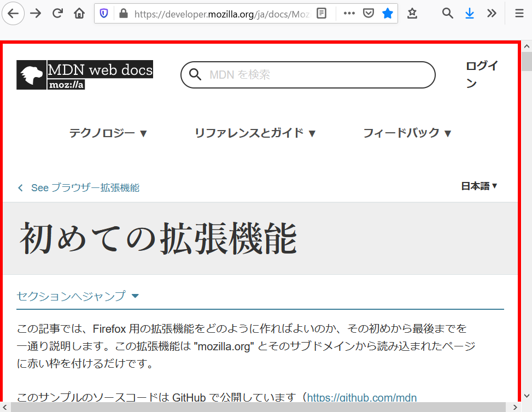Open the https://github.com/mdn link
This screenshot has width=532, height=412.
coord(361,397)
